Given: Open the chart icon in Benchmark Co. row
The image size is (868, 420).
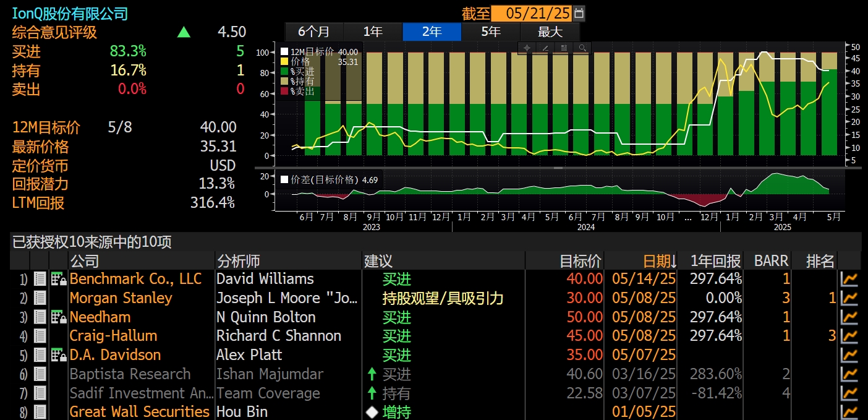Looking at the screenshot, I should [x=850, y=279].
